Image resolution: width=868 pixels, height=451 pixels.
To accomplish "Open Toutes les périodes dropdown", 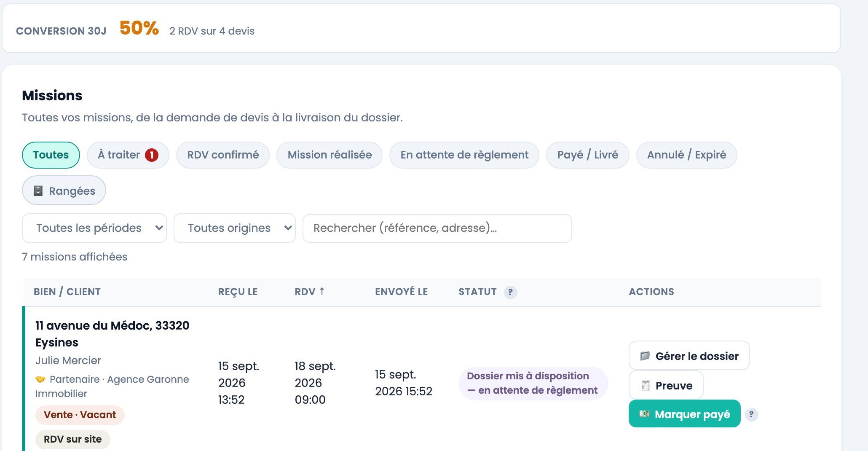I will pos(94,228).
